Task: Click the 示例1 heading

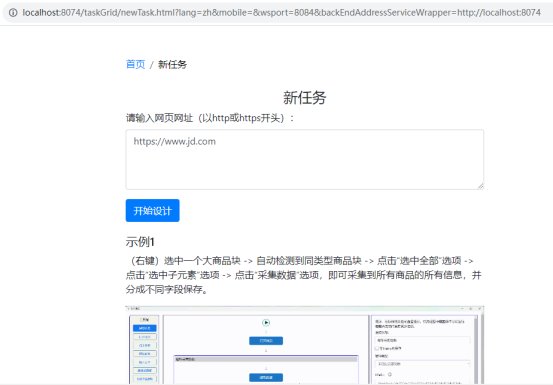Action: (x=140, y=242)
